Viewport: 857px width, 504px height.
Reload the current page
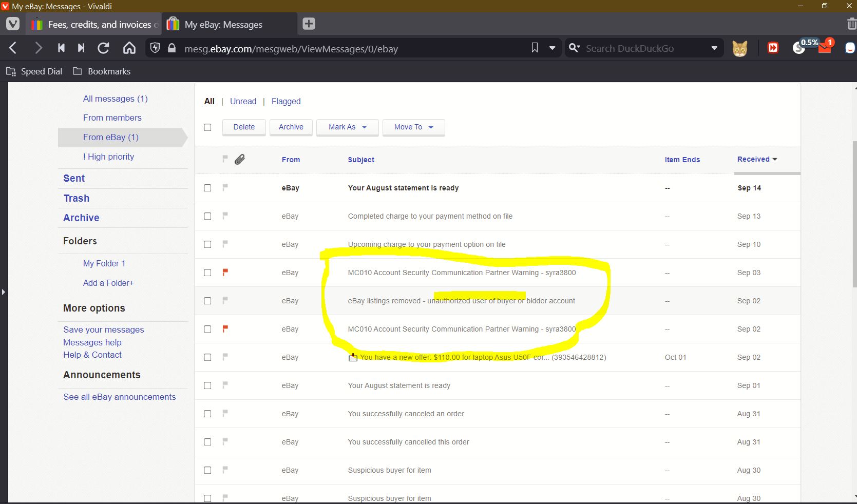pyautogui.click(x=103, y=48)
